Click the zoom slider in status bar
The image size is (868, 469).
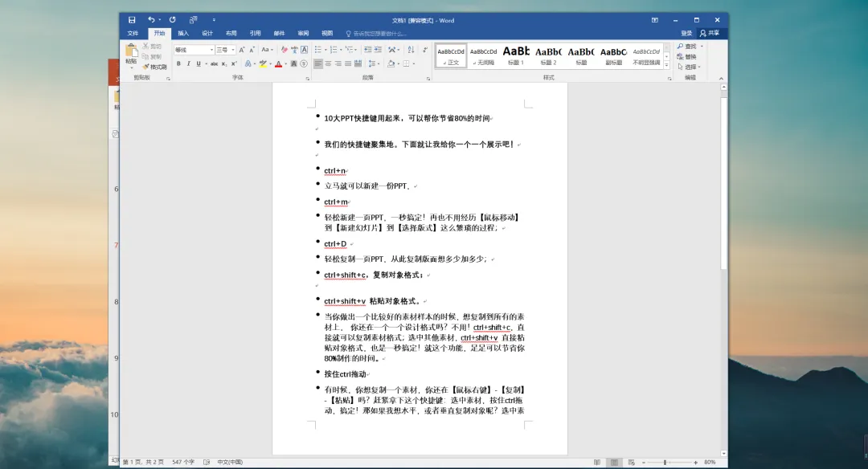pos(669,463)
